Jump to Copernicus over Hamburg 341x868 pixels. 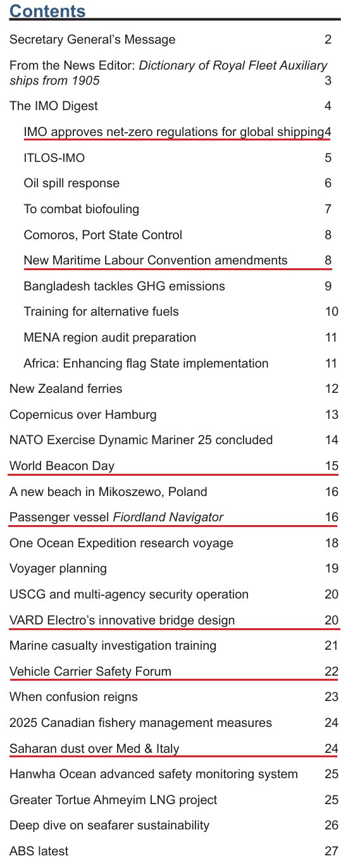point(83,414)
